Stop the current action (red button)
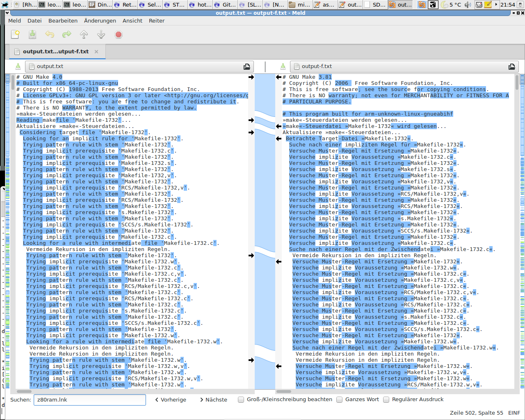Viewport: 525px width, 420px height. pyautogui.click(x=119, y=34)
